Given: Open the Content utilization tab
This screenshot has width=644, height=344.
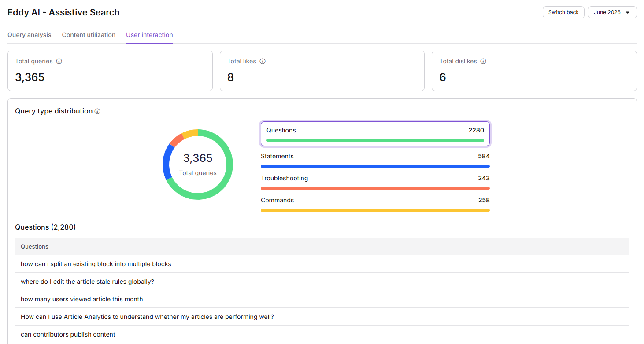Looking at the screenshot, I should point(89,35).
